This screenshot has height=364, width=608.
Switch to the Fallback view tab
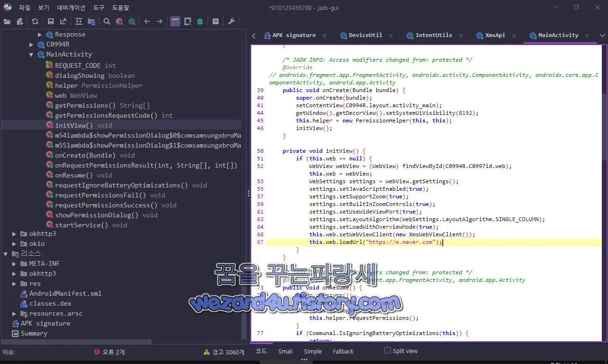pos(343,351)
